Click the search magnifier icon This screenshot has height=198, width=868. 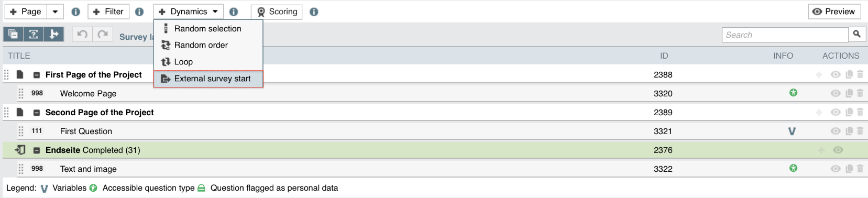[857, 35]
